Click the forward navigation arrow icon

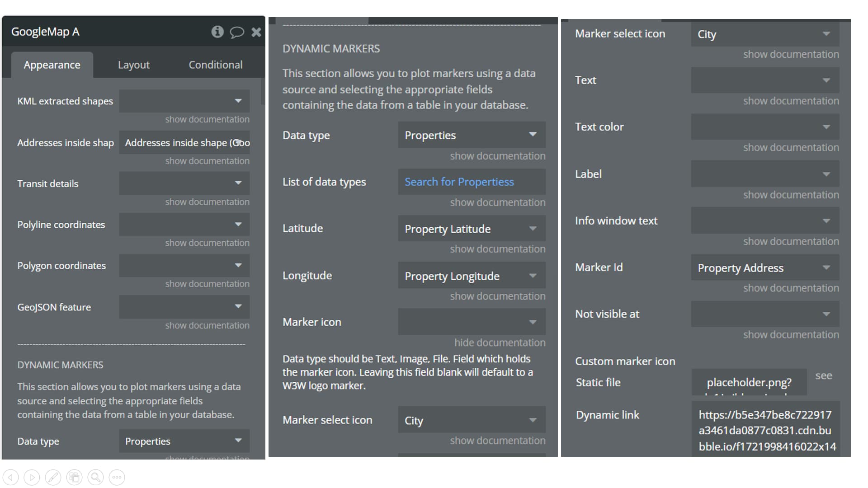32,477
